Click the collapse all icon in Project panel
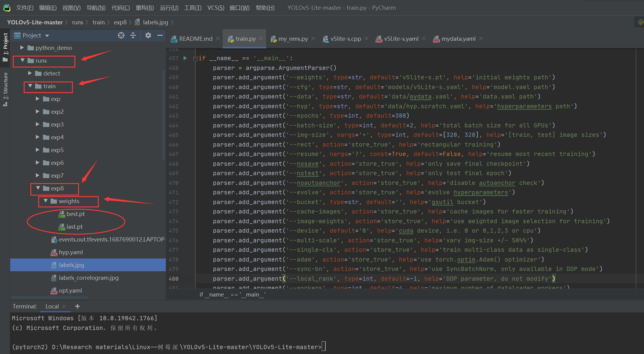644x354 pixels. pyautogui.click(x=133, y=35)
